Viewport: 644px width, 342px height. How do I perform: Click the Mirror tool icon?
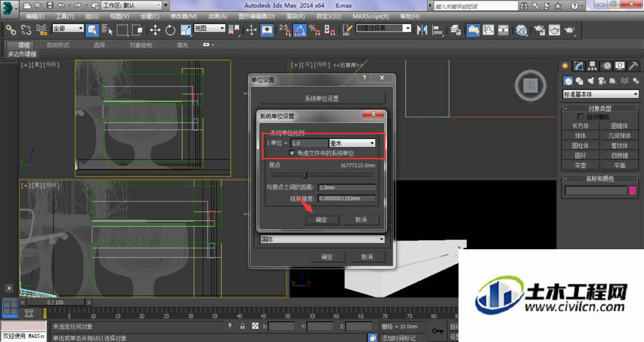click(x=422, y=30)
